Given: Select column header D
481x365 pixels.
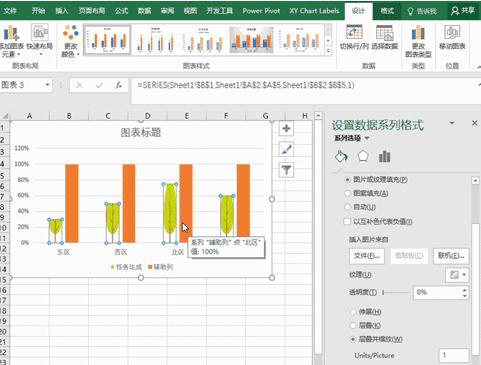Looking at the screenshot, I should pos(147,116).
